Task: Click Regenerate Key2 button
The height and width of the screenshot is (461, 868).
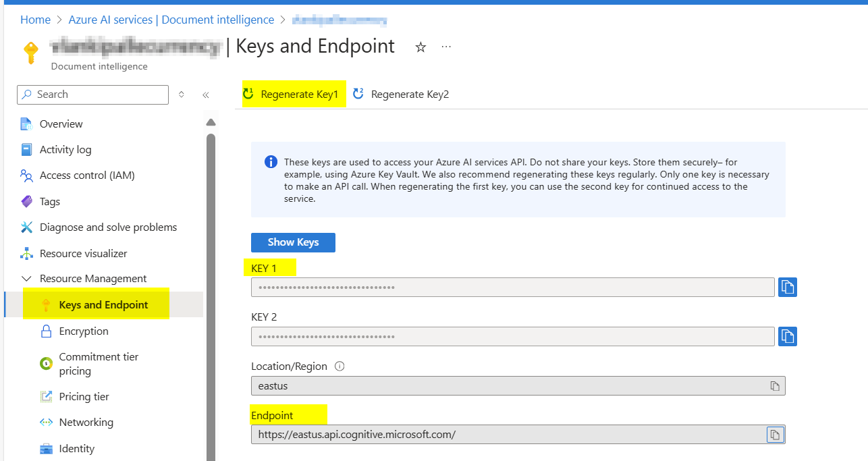Action: coord(401,94)
